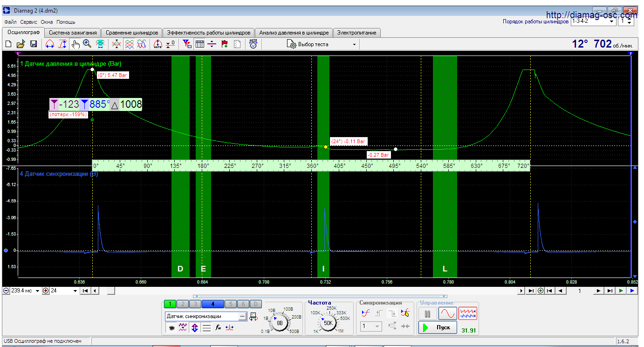Click the stacked waveforms display icon

pyautogui.click(x=130, y=44)
